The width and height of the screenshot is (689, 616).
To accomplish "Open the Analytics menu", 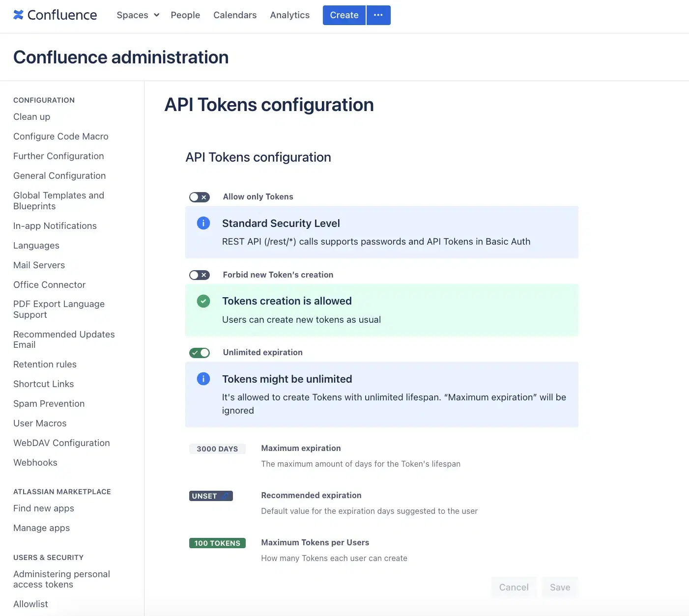I will coord(290,15).
